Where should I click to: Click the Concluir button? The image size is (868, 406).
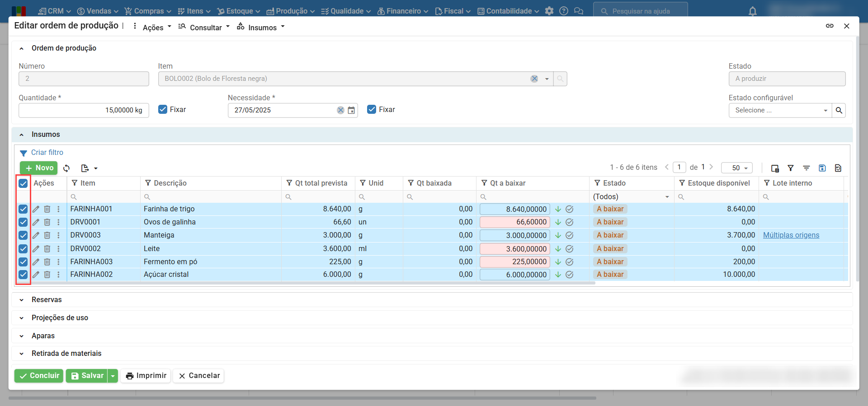[39, 376]
